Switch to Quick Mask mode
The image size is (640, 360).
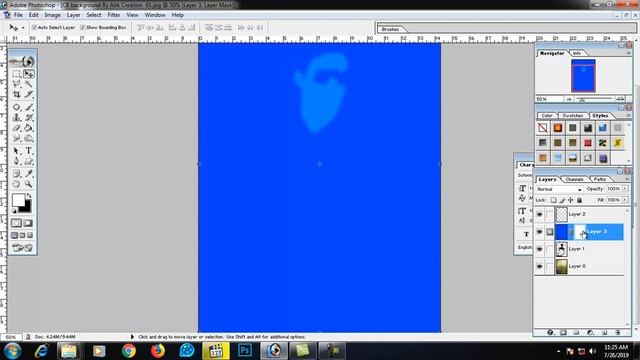point(28,223)
